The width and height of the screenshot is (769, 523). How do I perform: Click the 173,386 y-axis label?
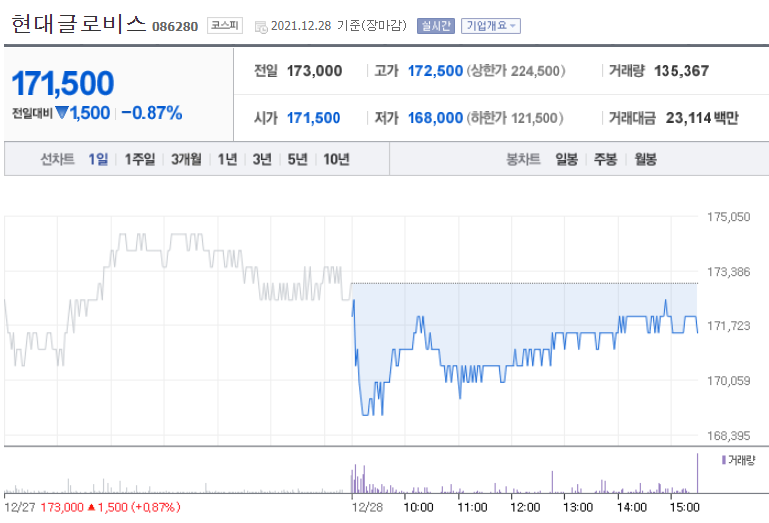(x=728, y=271)
